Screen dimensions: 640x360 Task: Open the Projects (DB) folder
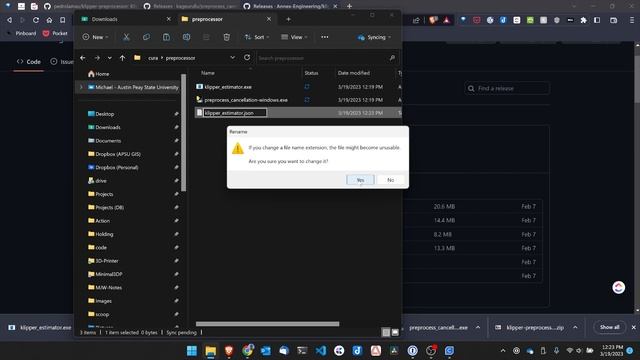106,207
